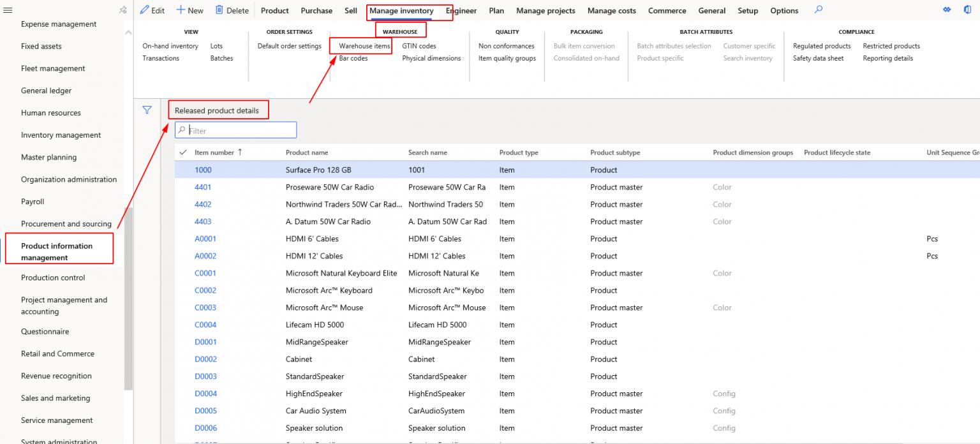Screen dimensions: 980x444
Task: Click the pin navigation pane icon
Action: 123,10
